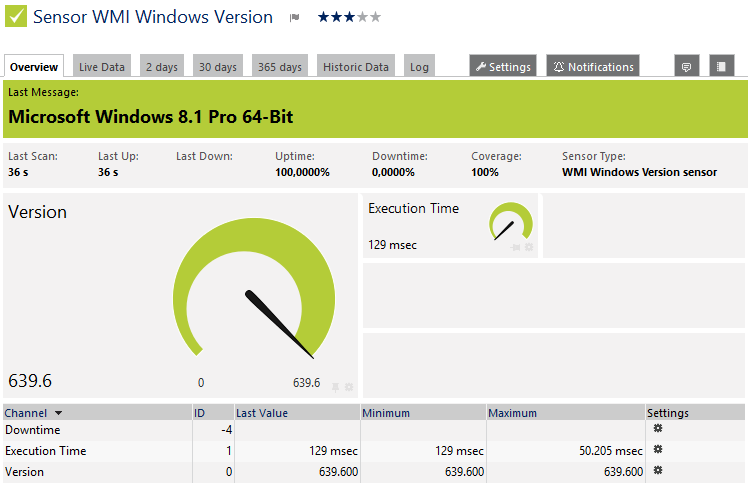Open the Log tab
Viewport: 748px width, 486px height.
tap(419, 67)
